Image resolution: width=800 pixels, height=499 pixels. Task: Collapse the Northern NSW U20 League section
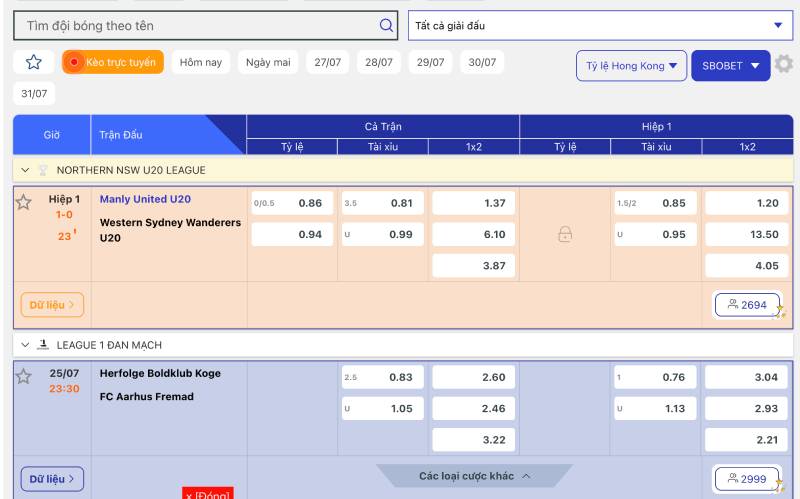pos(25,171)
